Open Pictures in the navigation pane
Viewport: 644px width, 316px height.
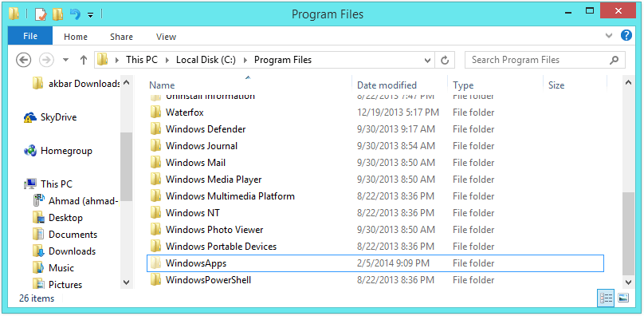pyautogui.click(x=57, y=285)
